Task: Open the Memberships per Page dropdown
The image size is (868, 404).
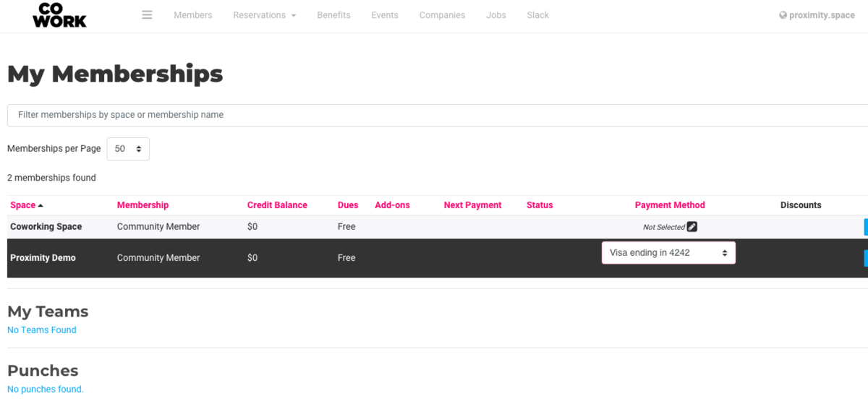Action: point(128,149)
